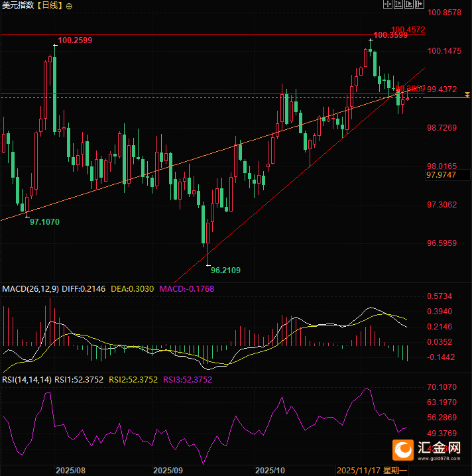Screen dimensions: 472x476
Task: Click the 56.2869 RSI axis value
Action: 442,418
